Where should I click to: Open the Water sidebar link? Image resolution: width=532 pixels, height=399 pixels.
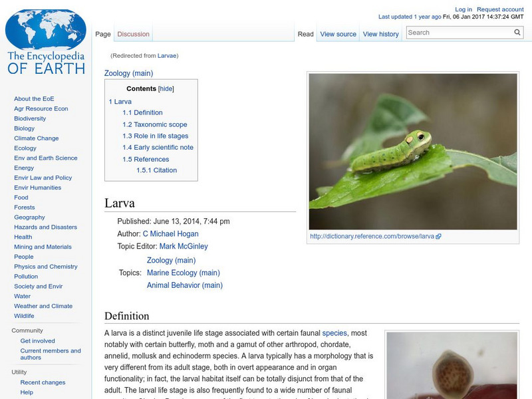coord(22,296)
